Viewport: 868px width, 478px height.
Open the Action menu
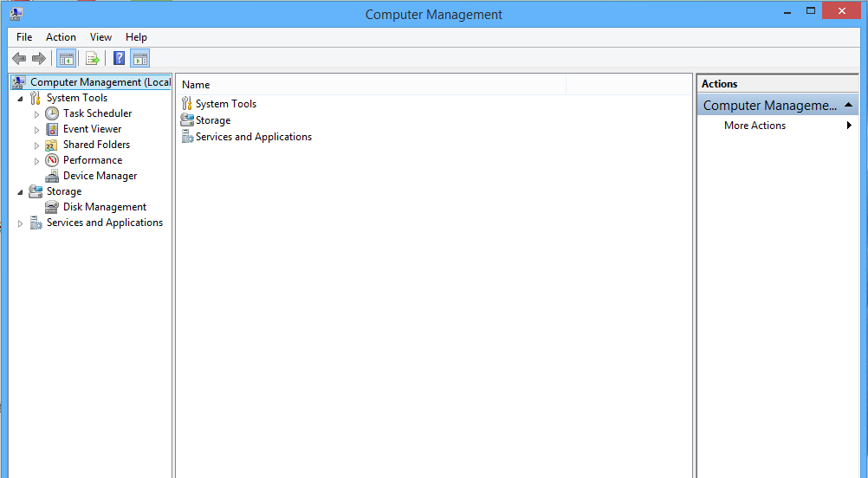pyautogui.click(x=61, y=37)
